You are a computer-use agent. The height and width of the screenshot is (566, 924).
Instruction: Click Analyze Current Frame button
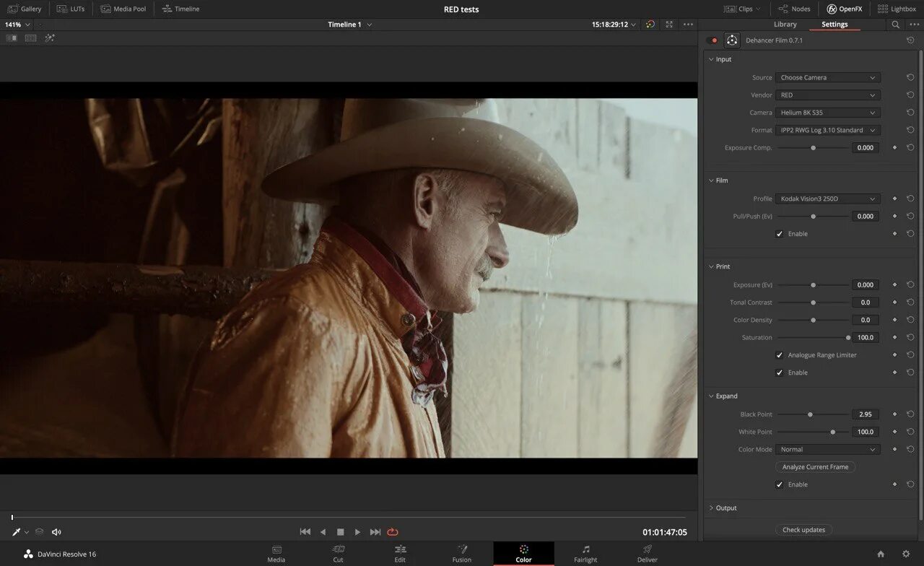pos(815,467)
